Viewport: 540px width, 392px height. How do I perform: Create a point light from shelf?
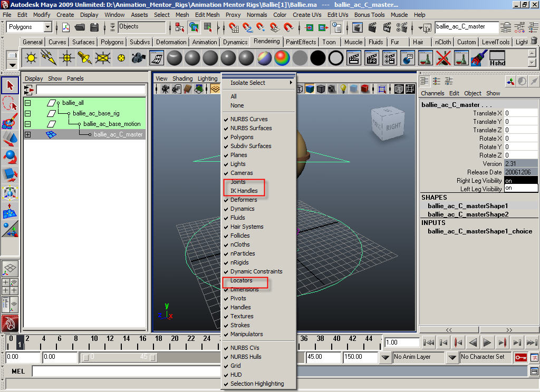coord(67,58)
